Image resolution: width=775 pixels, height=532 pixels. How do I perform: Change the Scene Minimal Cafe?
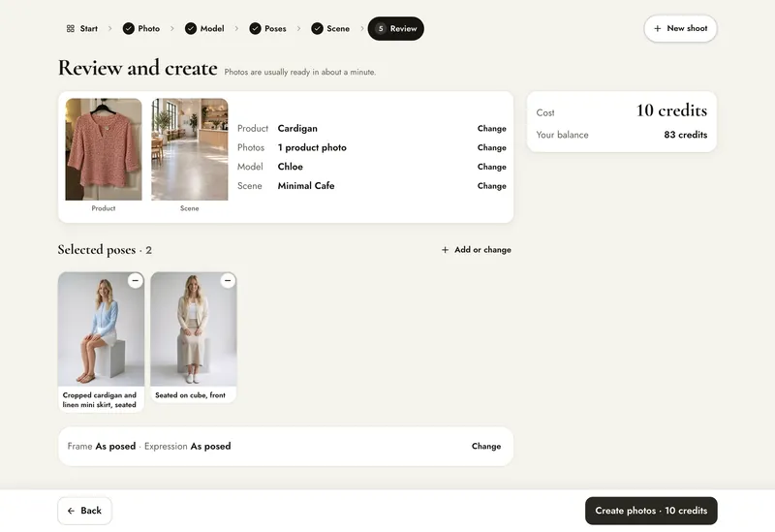pyautogui.click(x=492, y=186)
